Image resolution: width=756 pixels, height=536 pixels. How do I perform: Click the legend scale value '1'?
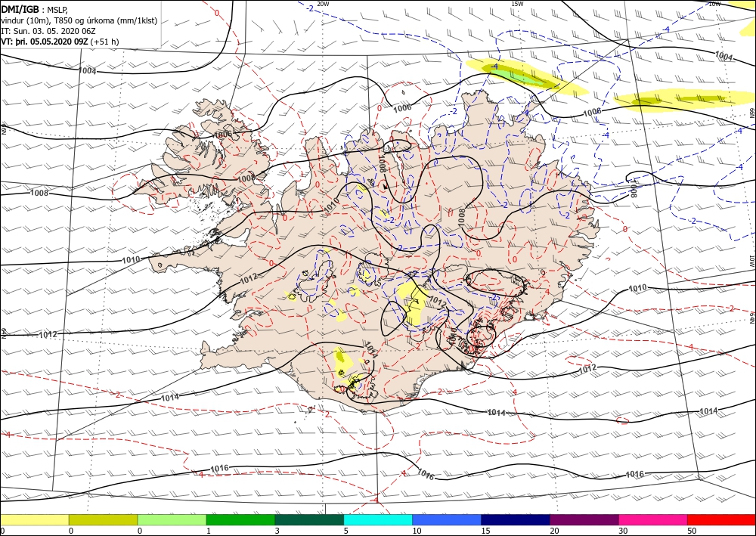click(x=208, y=531)
